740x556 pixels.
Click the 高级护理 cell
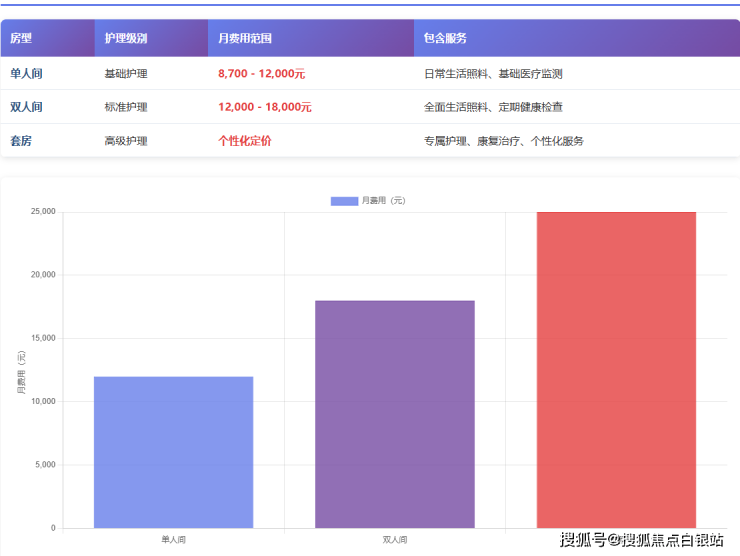pos(126,141)
